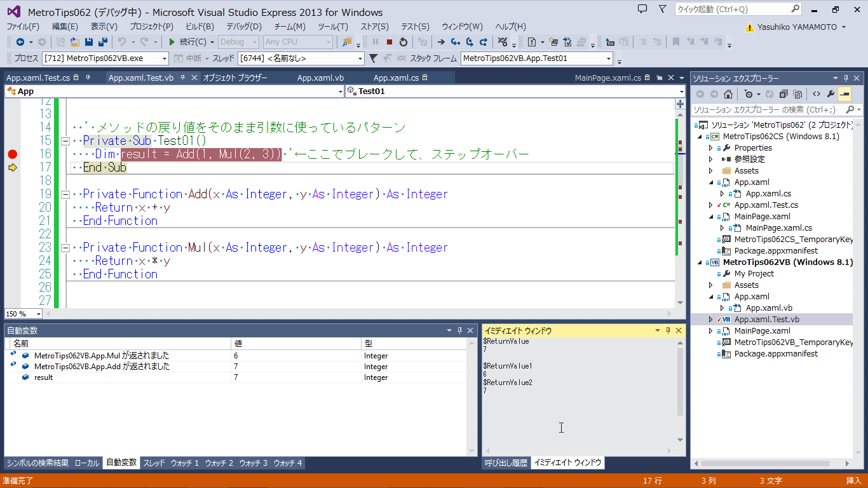Click the Step Into icon
Screen dimensions: 868x488
[x=455, y=42]
